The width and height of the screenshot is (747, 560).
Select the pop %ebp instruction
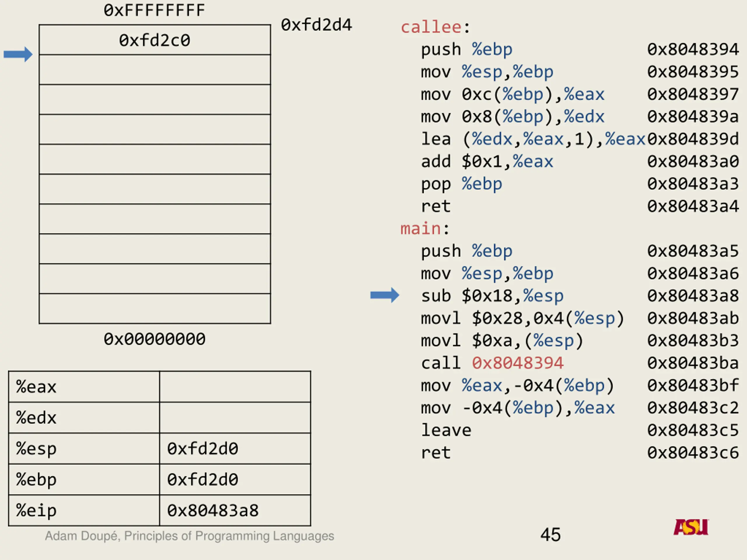pyautogui.click(x=461, y=184)
